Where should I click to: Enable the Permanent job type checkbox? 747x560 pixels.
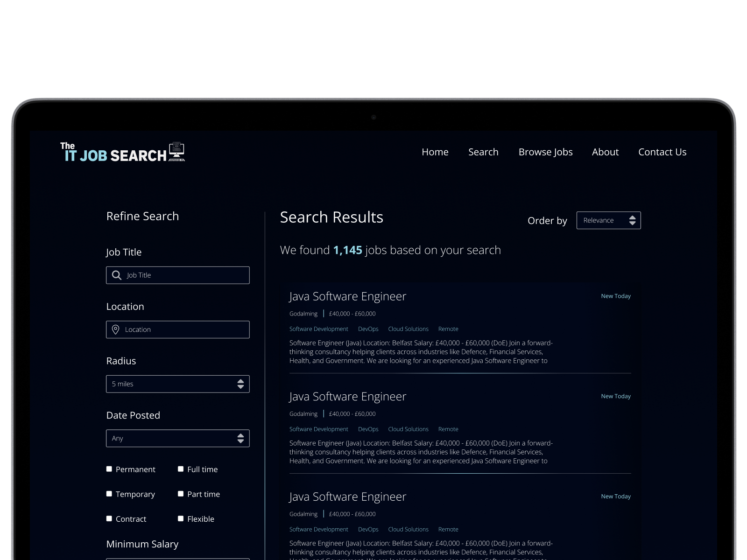pyautogui.click(x=109, y=469)
